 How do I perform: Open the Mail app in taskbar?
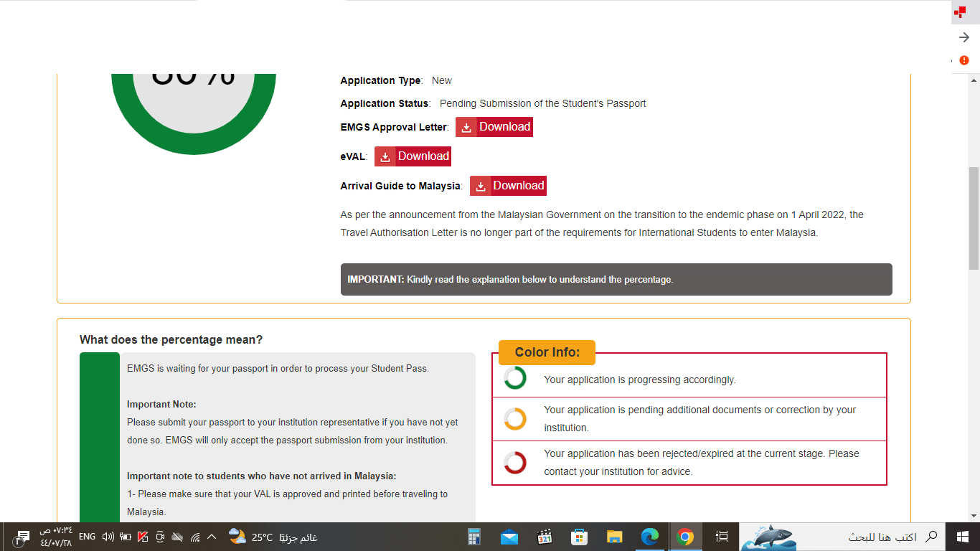click(509, 537)
